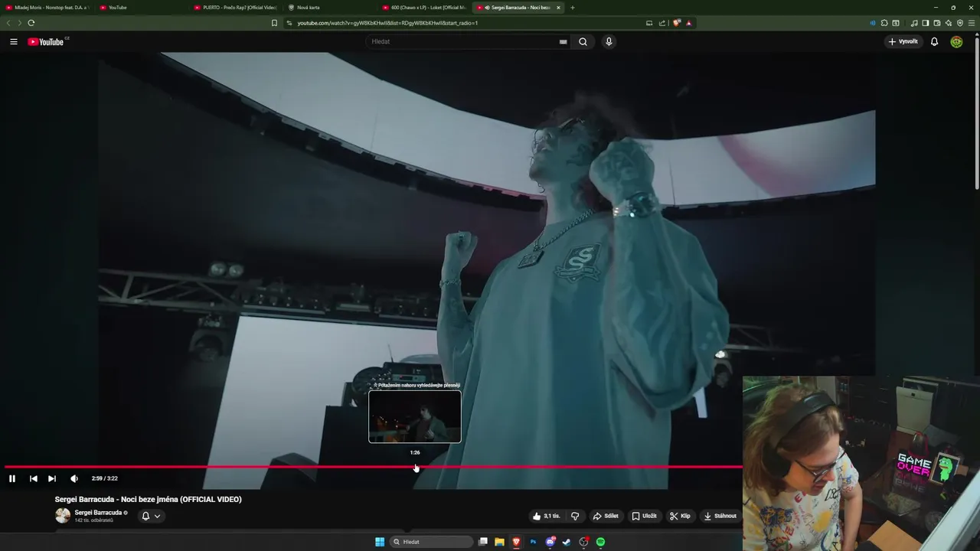Viewport: 980px width, 551px height.
Task: Mute the video volume
Action: [74, 478]
